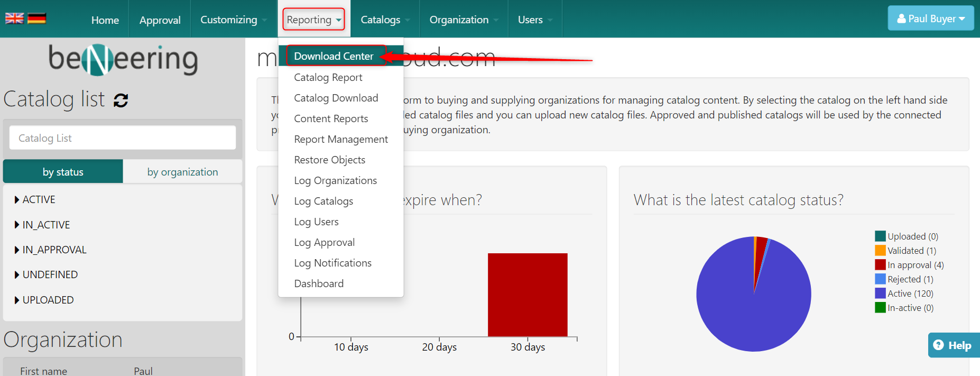Click the Active legend color swatch
The image size is (980, 376).
tap(880, 293)
